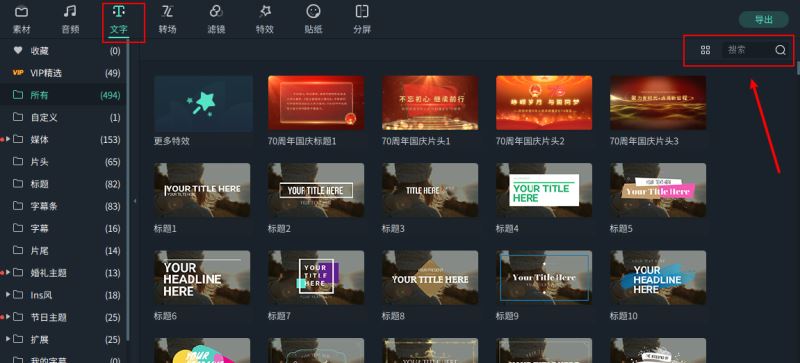
Task: Select the 标题3 thumbnail
Action: pos(430,190)
